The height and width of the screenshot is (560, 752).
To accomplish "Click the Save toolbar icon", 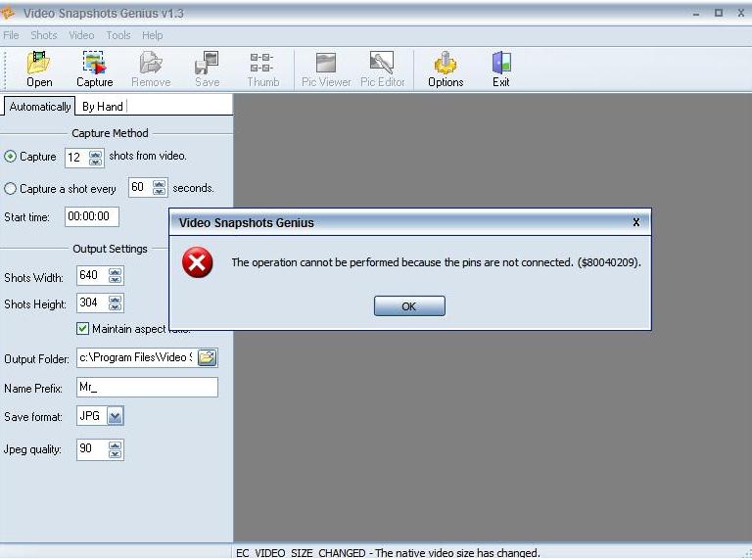I will click(208, 70).
